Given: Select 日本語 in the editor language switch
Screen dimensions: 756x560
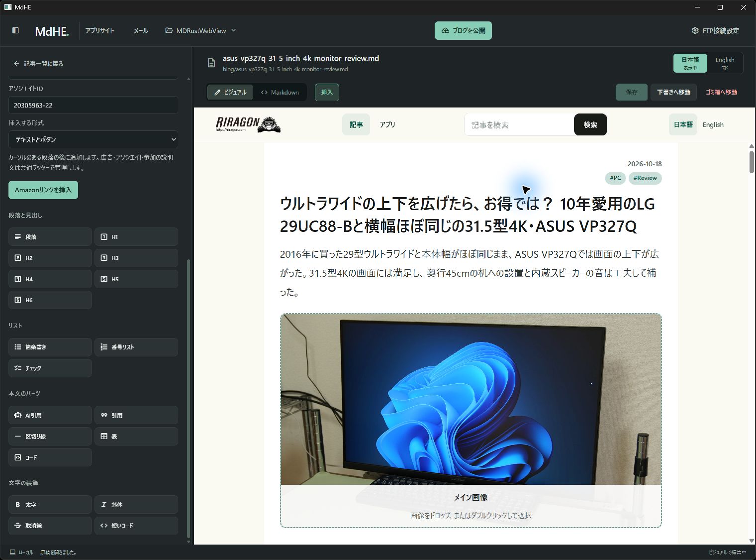Looking at the screenshot, I should tap(690, 63).
